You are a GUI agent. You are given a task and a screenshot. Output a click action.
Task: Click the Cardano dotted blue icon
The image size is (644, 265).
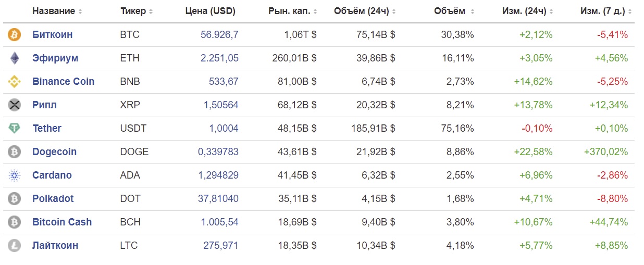14,175
